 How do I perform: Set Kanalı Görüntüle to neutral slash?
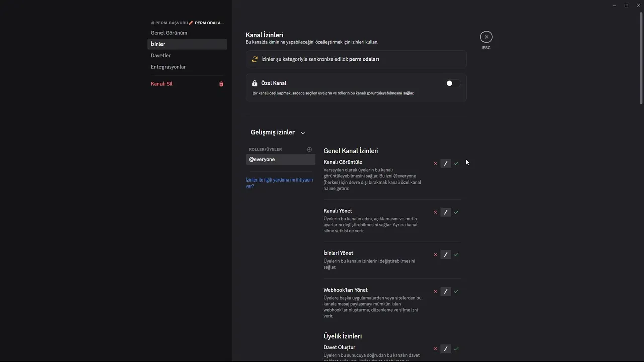(x=446, y=163)
